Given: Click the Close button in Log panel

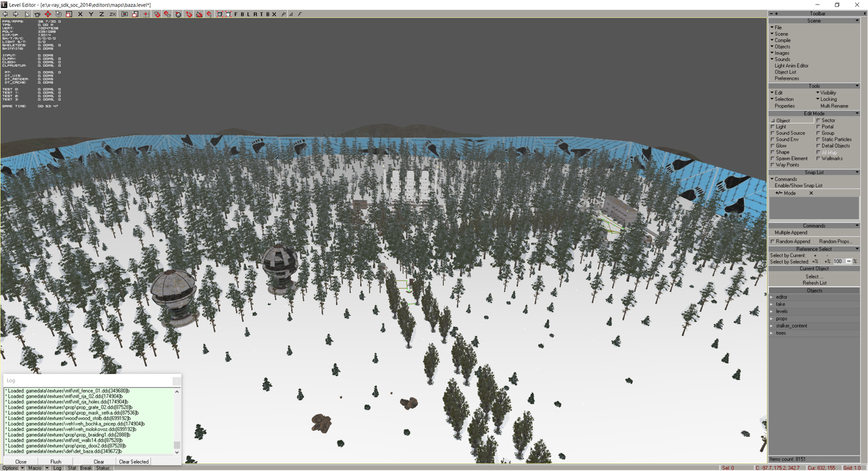Looking at the screenshot, I should [21, 462].
